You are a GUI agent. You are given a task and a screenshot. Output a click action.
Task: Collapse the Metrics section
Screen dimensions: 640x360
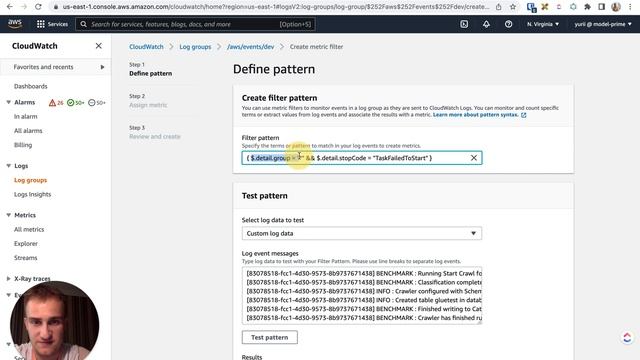pyautogui.click(x=9, y=215)
